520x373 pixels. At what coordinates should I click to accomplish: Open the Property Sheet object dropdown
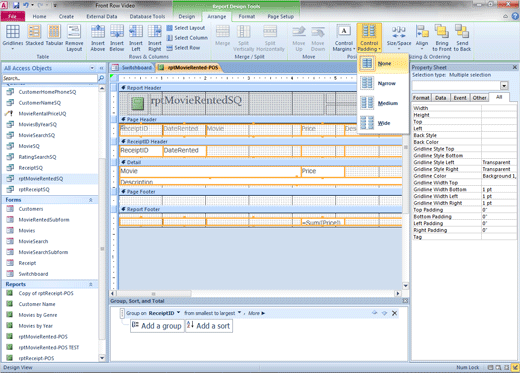504,86
